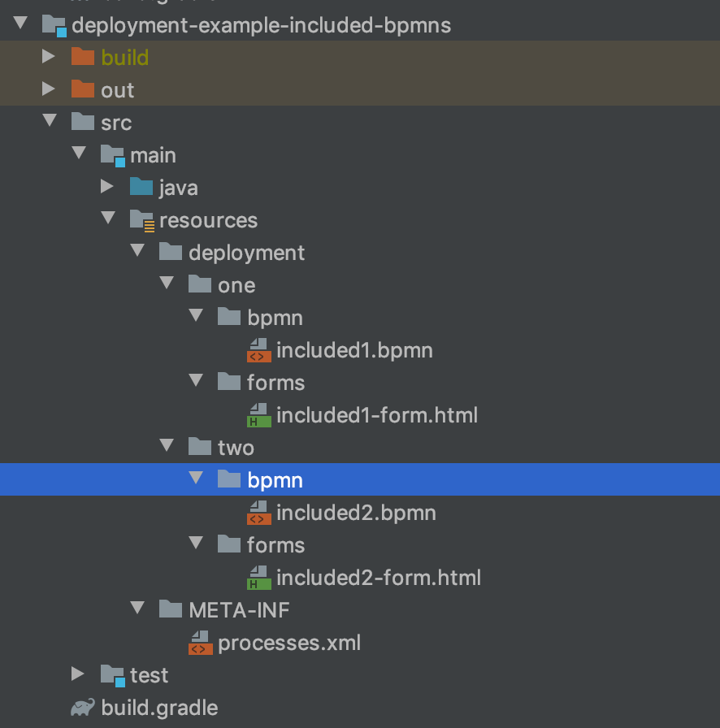Click the processes.xml file icon
This screenshot has width=720, height=728.
200,643
